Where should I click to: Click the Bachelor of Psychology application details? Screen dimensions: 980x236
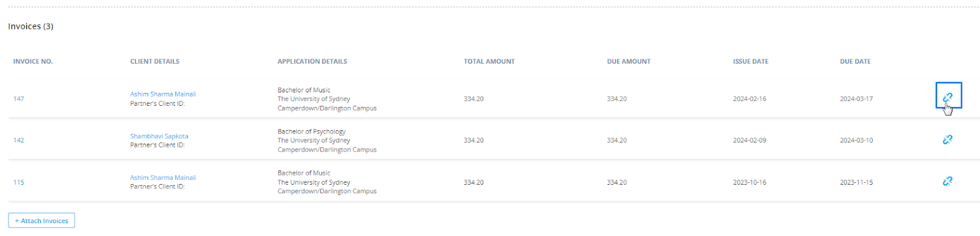(312, 131)
